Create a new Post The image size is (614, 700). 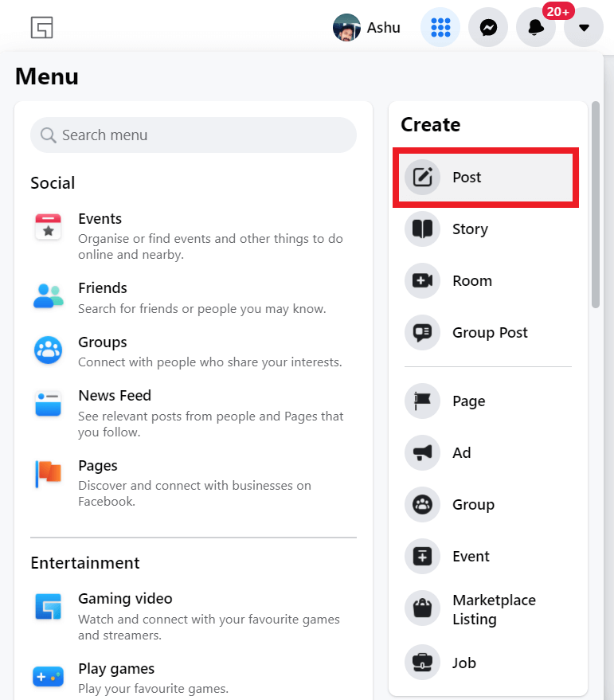467,177
